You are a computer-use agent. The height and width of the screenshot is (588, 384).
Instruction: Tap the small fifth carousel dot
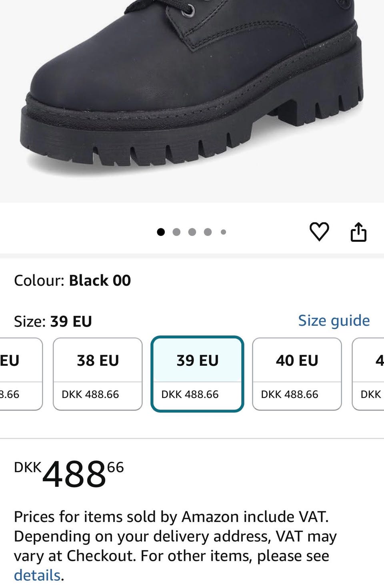[x=223, y=232]
